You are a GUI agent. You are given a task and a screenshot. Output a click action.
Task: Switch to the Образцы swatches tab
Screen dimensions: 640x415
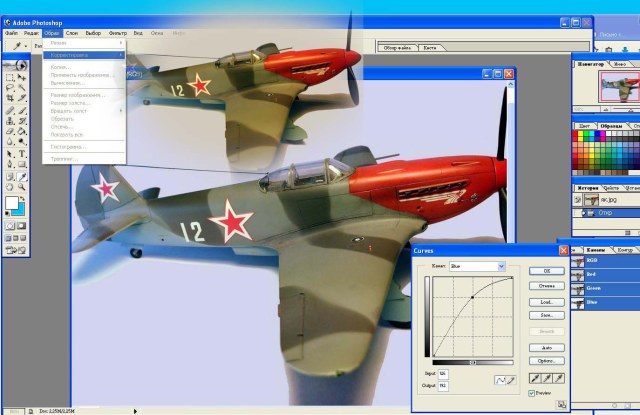coord(609,126)
